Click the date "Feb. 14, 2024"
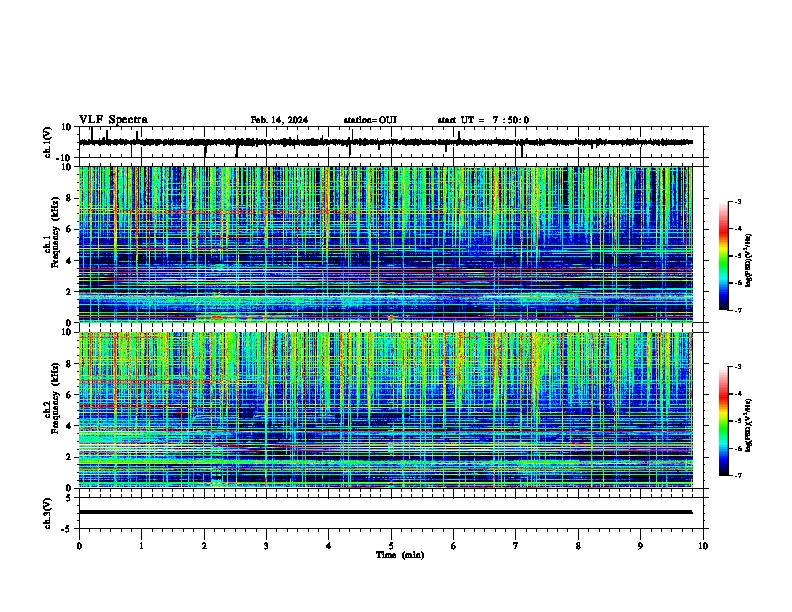 279,120
